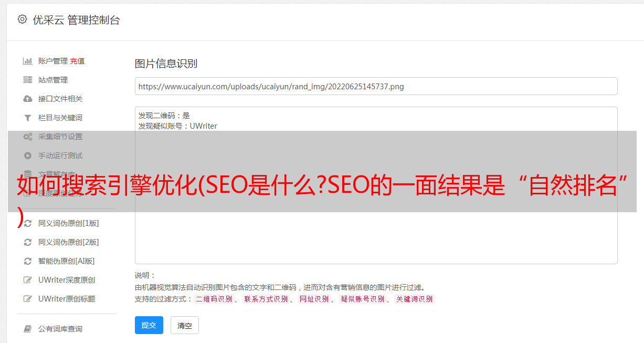644x343 pixels.
Task: Click the red 充值 link
Action: (77, 61)
